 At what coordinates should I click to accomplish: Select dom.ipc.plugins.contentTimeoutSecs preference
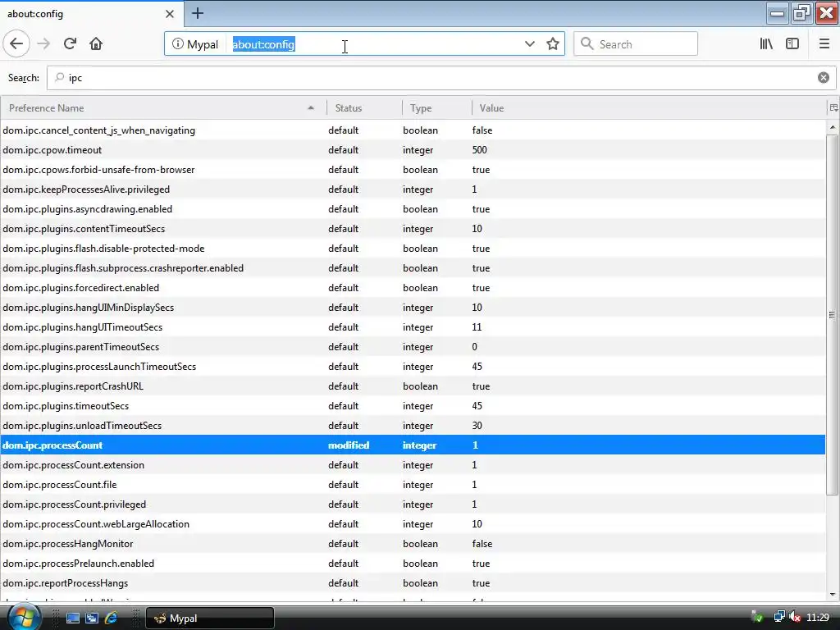click(413, 229)
